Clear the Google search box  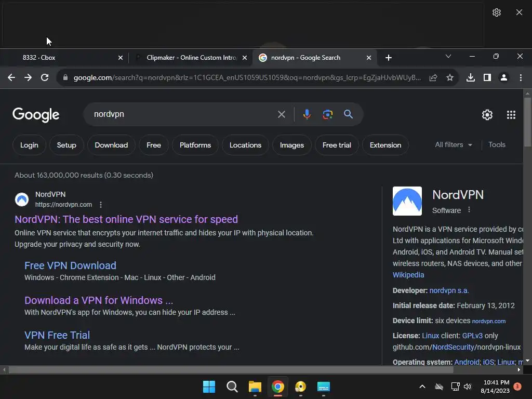point(281,114)
